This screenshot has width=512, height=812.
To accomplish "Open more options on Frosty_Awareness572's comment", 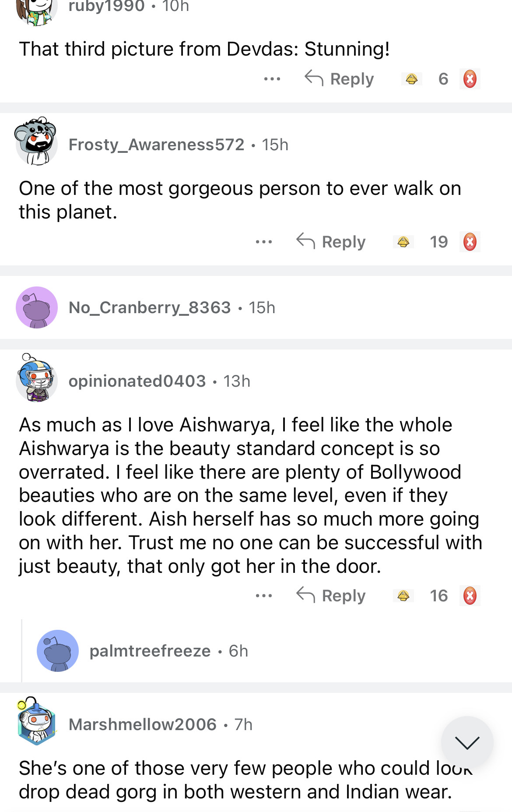I will [x=263, y=242].
